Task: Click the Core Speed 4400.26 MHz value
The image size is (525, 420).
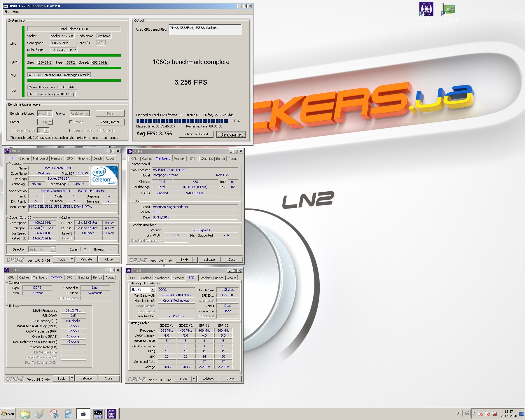Action: 42,223
